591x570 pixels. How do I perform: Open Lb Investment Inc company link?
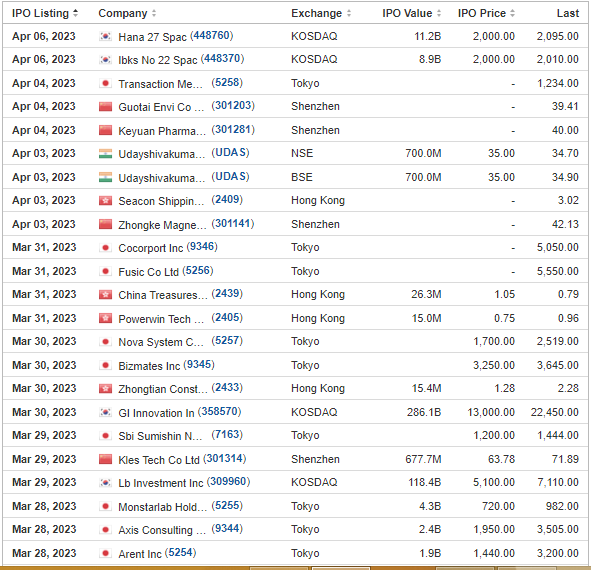pyautogui.click(x=161, y=483)
